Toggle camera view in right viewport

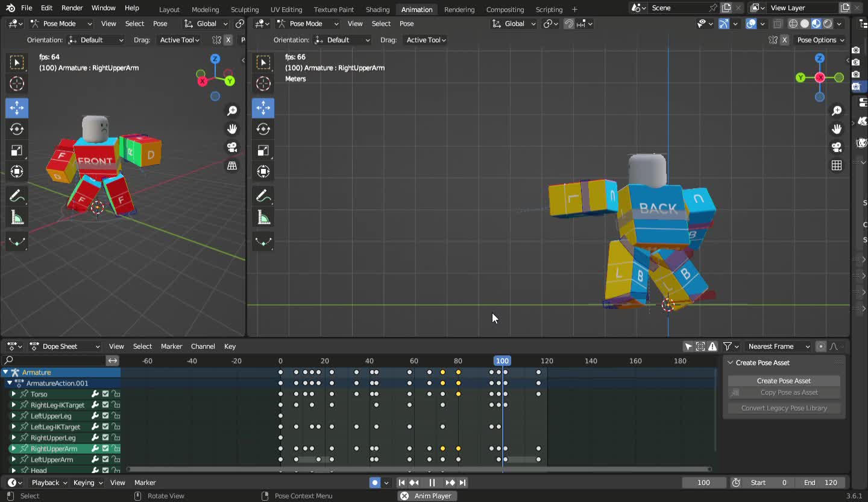(837, 147)
